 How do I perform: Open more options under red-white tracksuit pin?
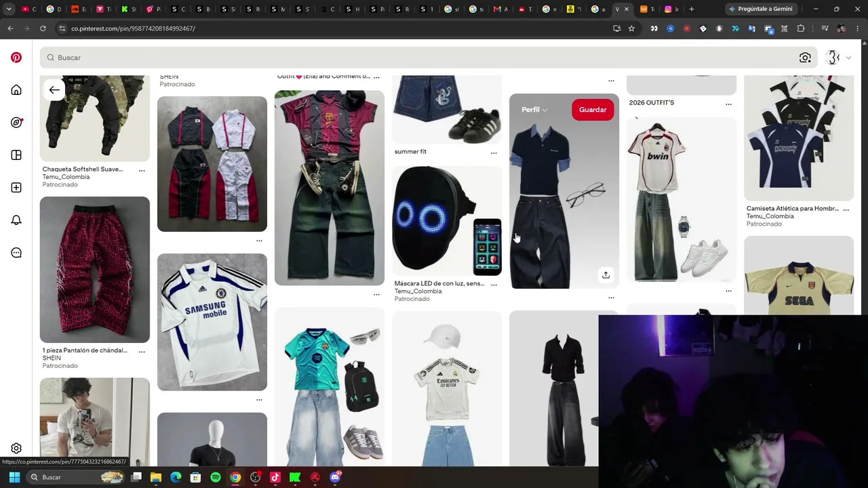click(259, 240)
